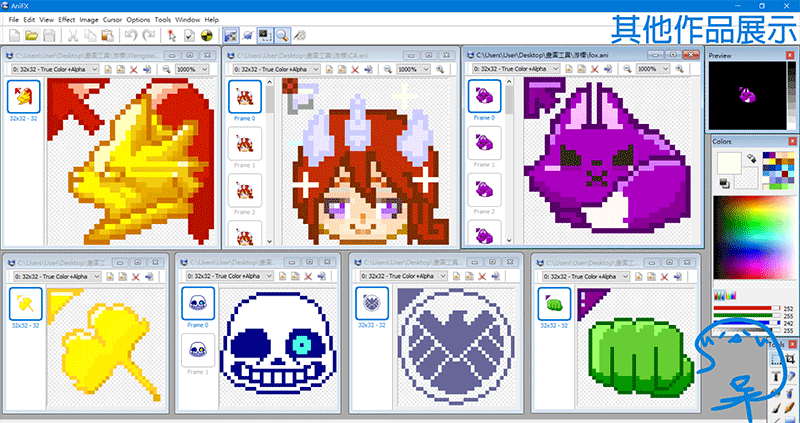The image size is (800, 423).
Task: Open the 1000% zoom dropdown in Wengstein window
Action: (192, 69)
